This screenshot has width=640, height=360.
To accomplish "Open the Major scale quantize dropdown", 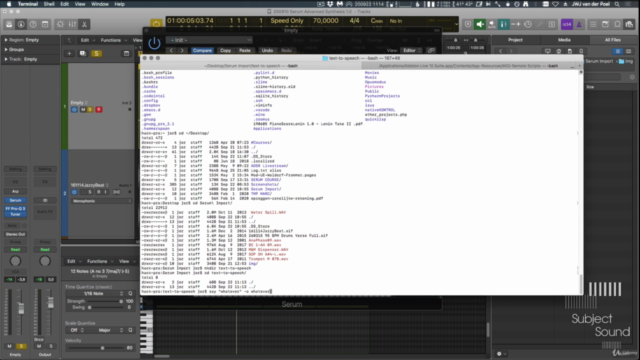I will (x=107, y=330).
